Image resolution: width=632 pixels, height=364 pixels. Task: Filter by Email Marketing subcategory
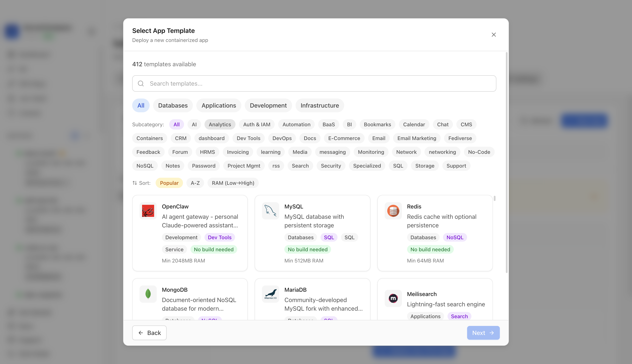click(x=417, y=138)
